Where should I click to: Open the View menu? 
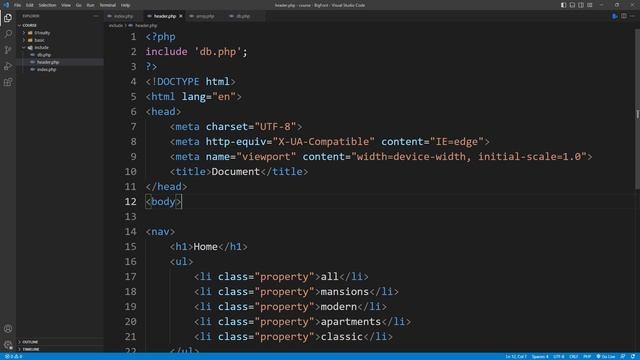66,5
